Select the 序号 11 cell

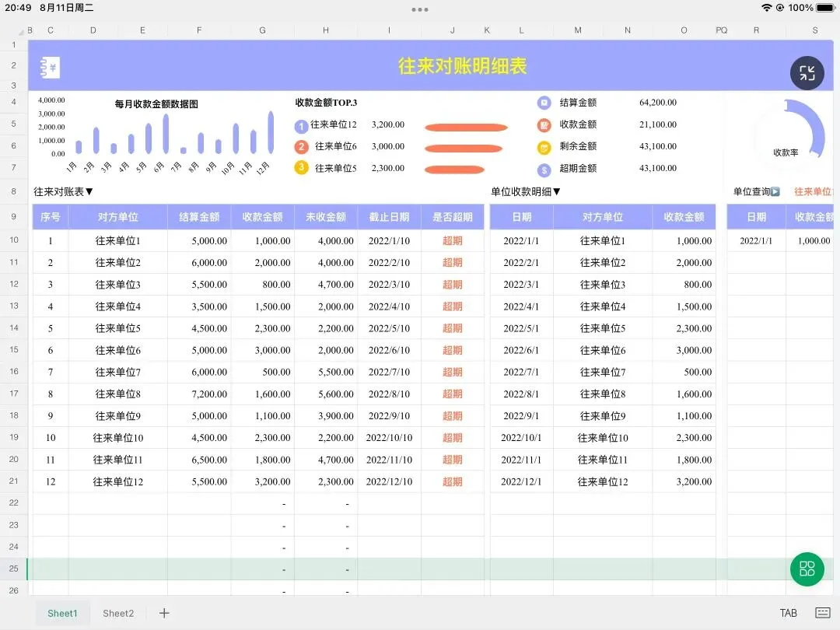[x=51, y=460]
